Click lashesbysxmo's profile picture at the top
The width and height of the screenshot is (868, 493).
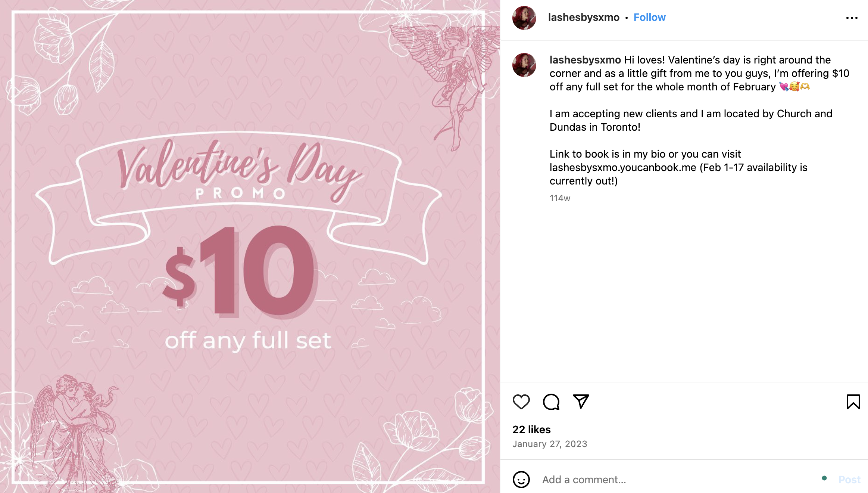point(524,17)
